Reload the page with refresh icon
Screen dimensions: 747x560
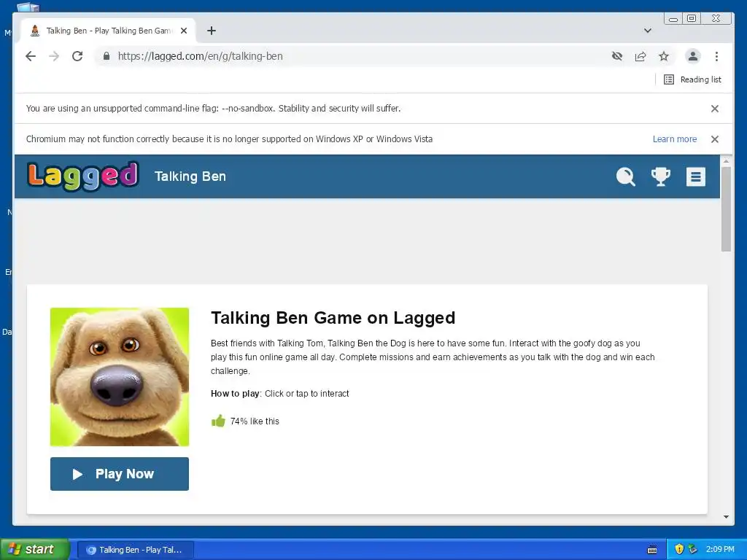click(77, 56)
